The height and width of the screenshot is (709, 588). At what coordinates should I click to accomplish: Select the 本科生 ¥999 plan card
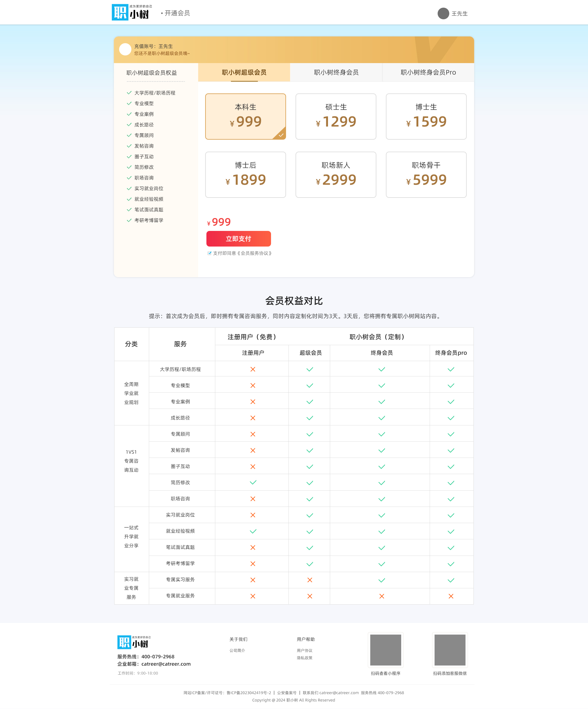pos(246,116)
